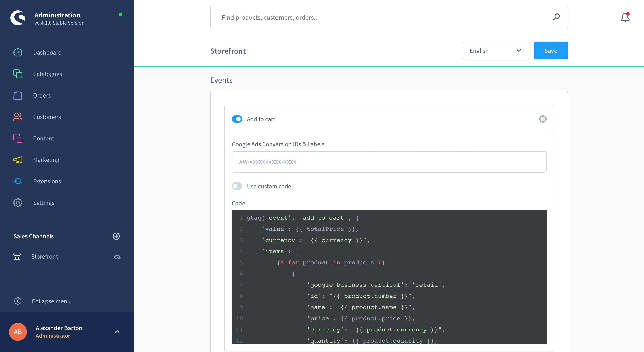Click Collapse menu label
This screenshot has height=352, width=644.
[51, 301]
